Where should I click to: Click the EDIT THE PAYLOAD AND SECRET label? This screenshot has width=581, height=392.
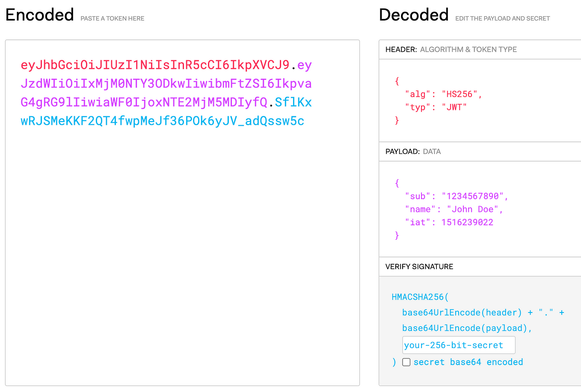tap(503, 18)
